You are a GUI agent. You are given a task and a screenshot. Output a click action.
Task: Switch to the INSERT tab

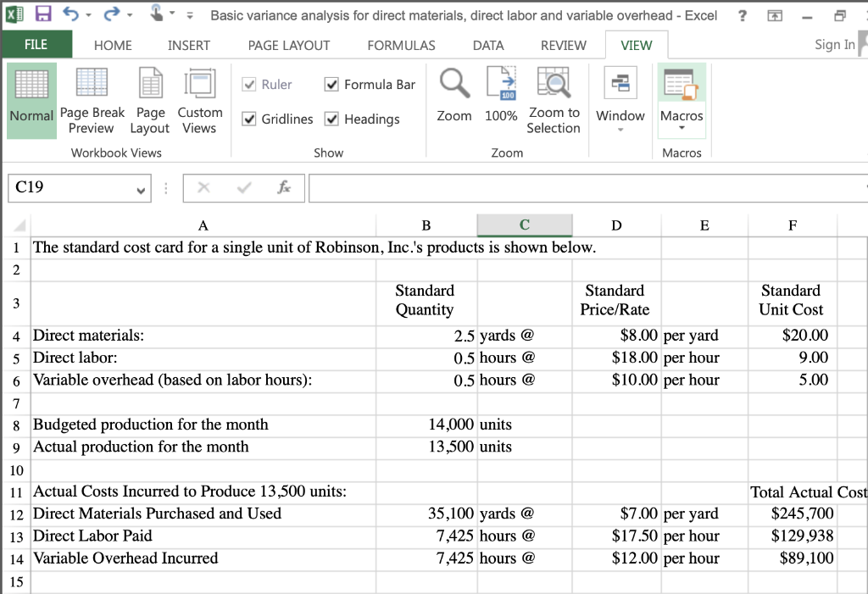[189, 46]
